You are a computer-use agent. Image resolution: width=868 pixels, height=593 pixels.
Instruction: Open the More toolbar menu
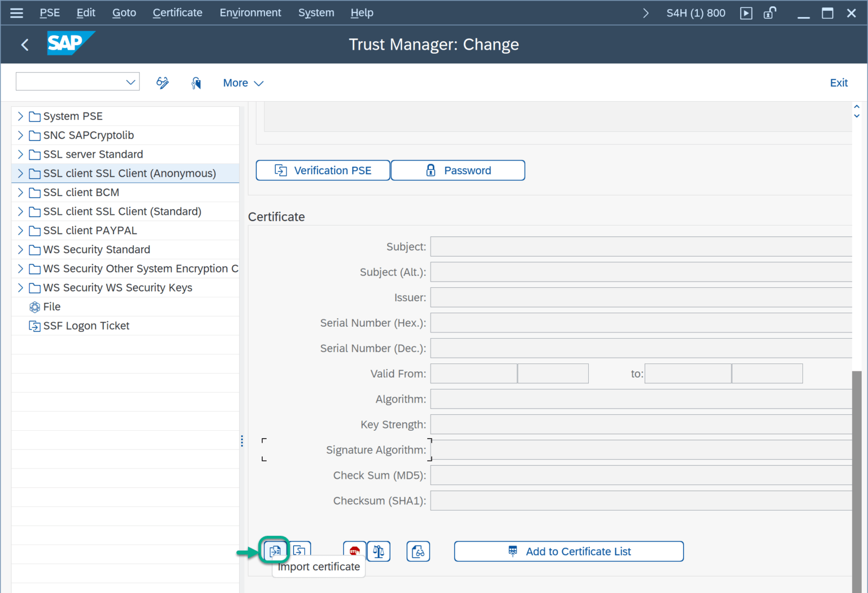(x=243, y=83)
